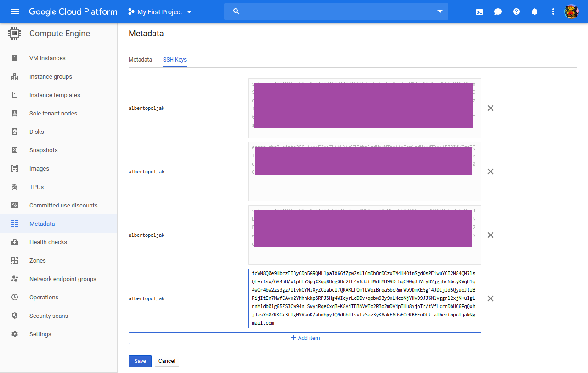Click the search magnifier icon
This screenshot has width=588, height=373.
(237, 11)
